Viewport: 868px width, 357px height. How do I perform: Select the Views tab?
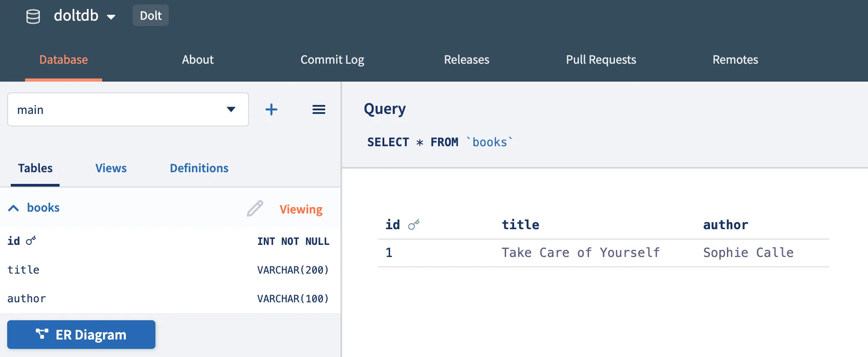coord(111,168)
